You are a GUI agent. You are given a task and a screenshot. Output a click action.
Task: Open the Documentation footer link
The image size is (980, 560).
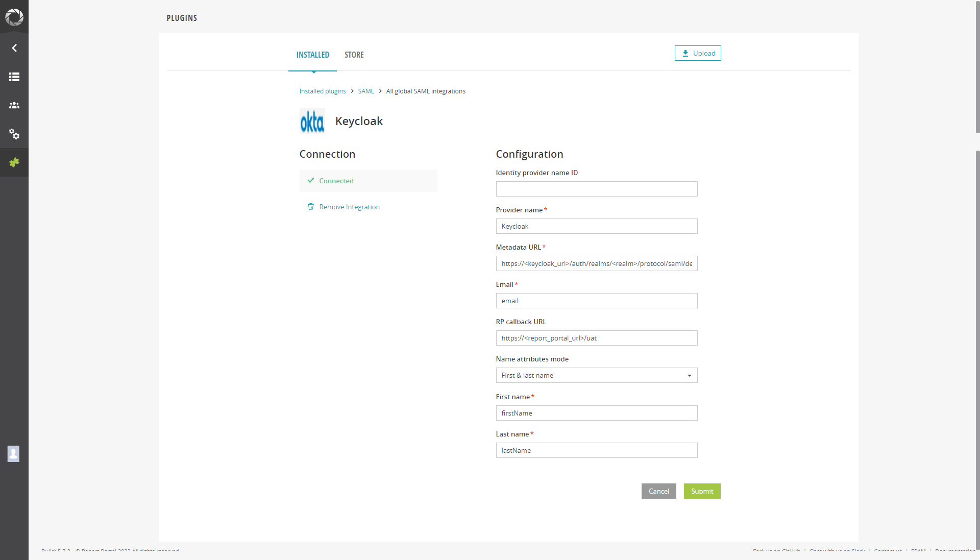pyautogui.click(x=955, y=551)
